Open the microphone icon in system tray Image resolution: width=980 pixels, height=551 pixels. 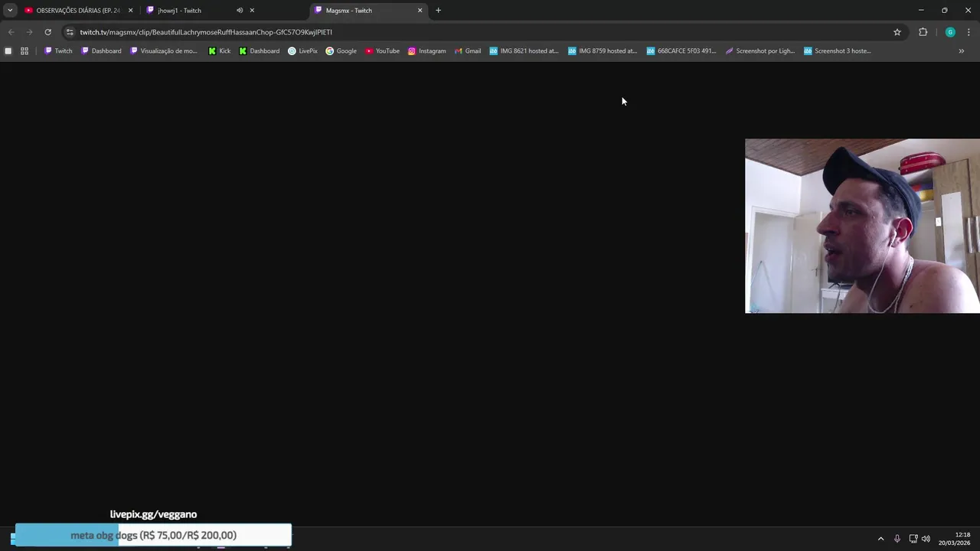tap(897, 539)
